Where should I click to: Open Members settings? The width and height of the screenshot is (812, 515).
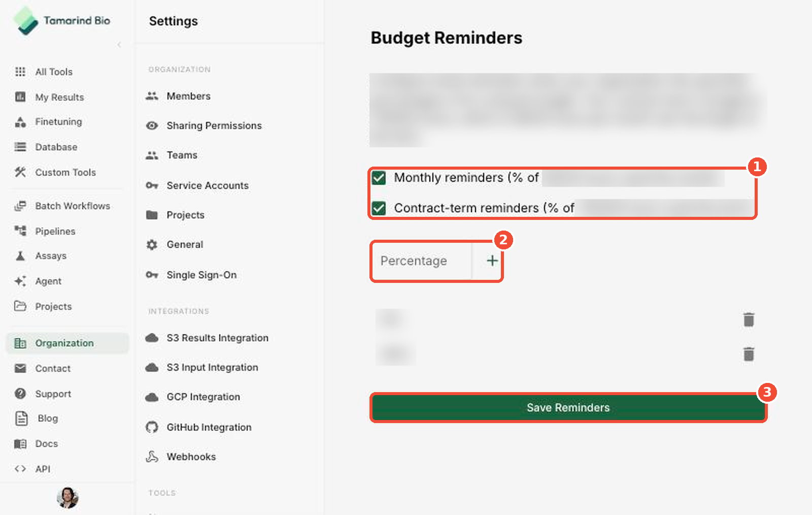pyautogui.click(x=188, y=96)
